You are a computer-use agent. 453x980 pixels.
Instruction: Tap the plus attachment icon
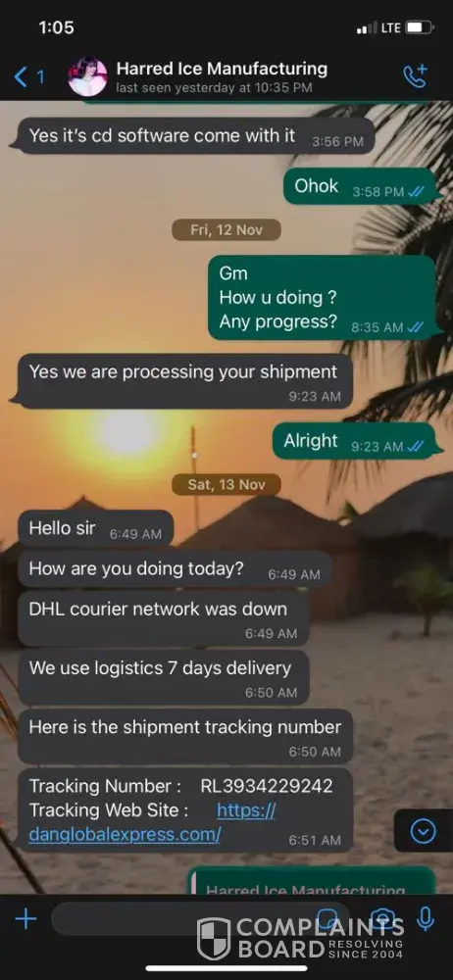(25, 919)
